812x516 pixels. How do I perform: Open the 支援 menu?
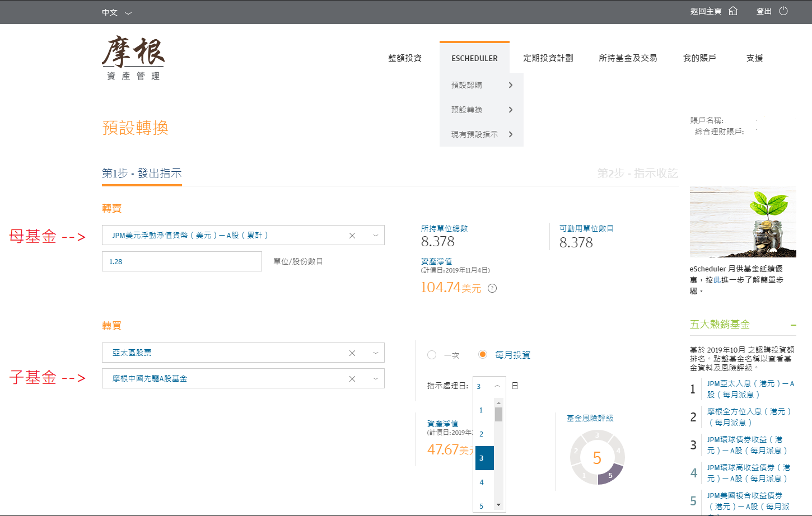(754, 58)
